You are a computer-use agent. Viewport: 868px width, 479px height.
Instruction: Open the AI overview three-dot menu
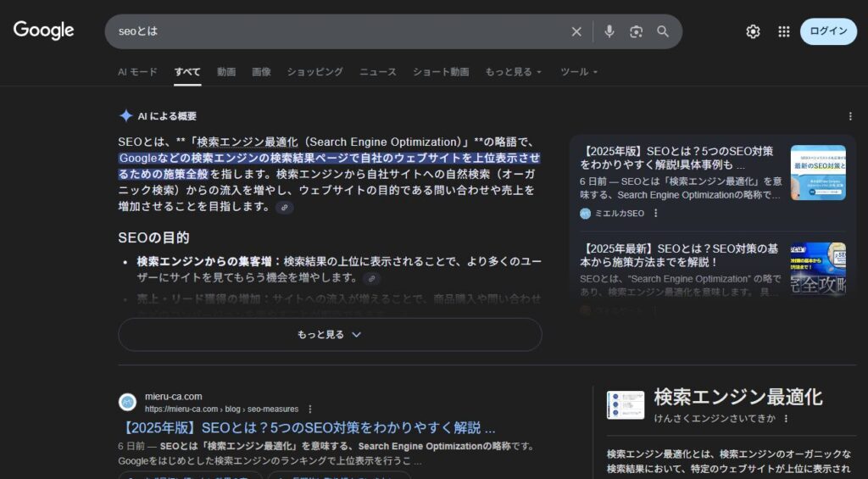(850, 116)
